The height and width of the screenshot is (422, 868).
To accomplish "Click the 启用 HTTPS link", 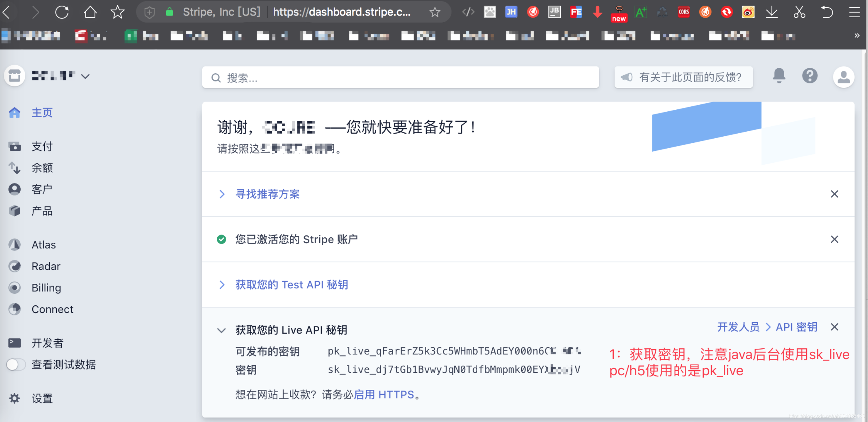I will point(384,394).
